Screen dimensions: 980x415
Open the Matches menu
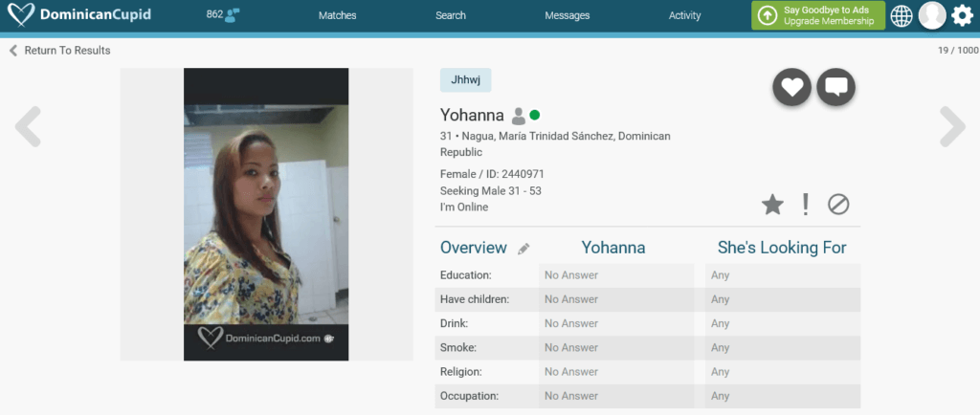(x=338, y=15)
